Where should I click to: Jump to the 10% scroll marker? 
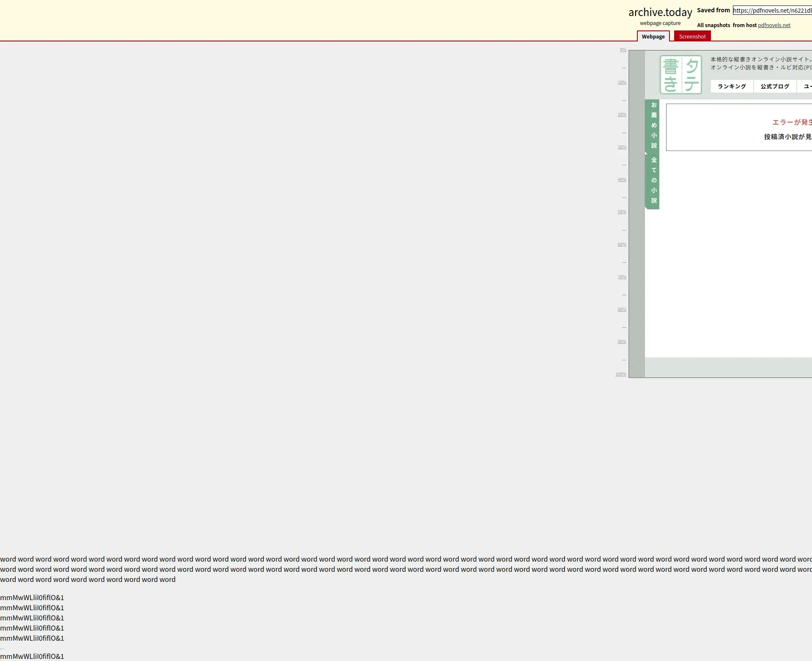click(622, 82)
